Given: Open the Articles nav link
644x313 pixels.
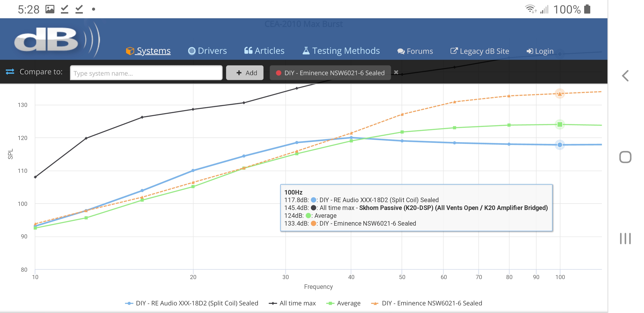Looking at the screenshot, I should pyautogui.click(x=264, y=51).
